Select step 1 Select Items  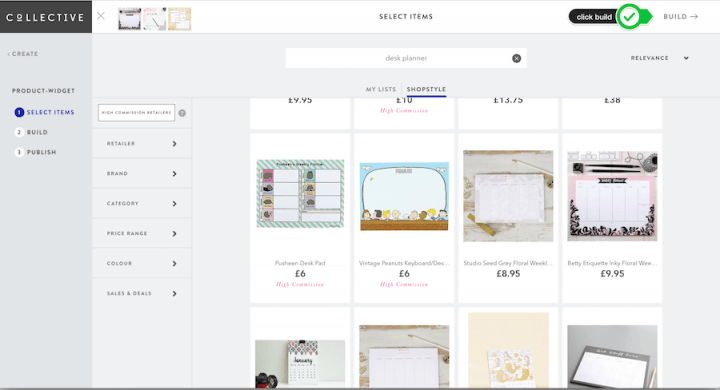(x=45, y=112)
